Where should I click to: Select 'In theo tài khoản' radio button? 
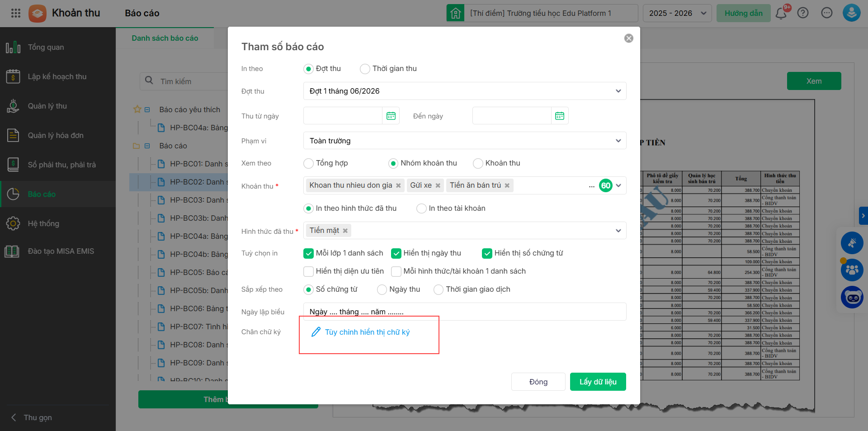421,208
